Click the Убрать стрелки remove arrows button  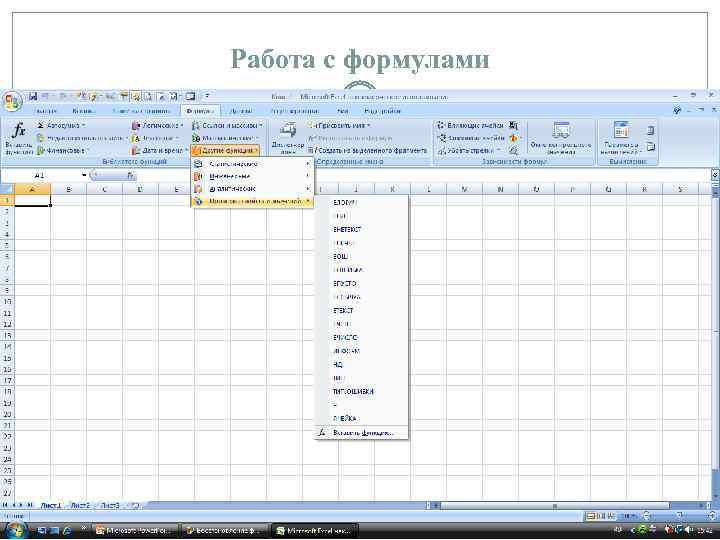[x=468, y=151]
